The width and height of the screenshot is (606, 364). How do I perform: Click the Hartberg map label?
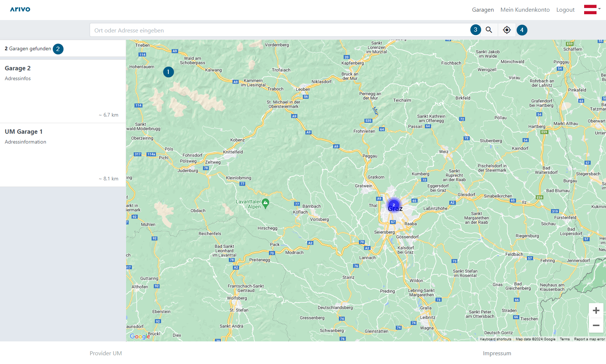tap(537, 126)
